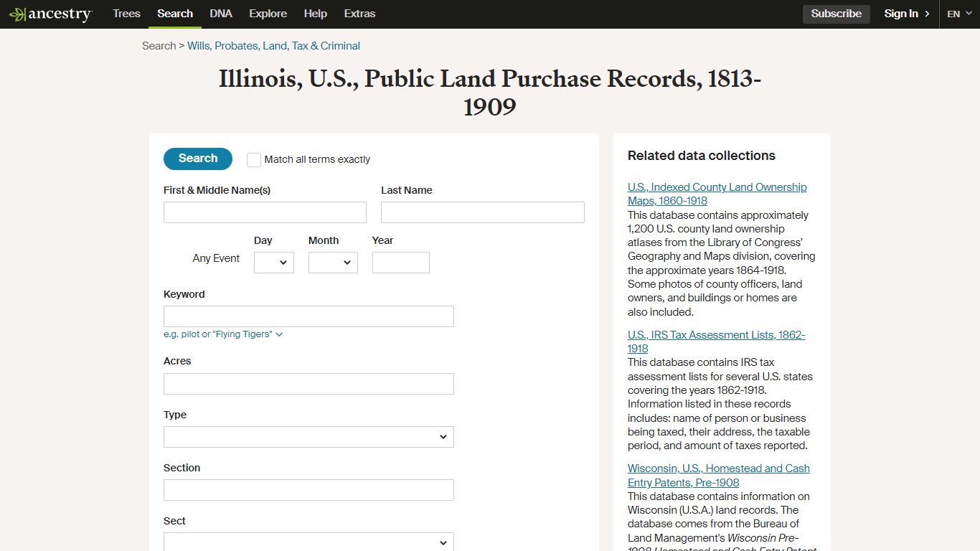The height and width of the screenshot is (551, 980).
Task: Expand the keyword examples hint
Action: click(x=223, y=334)
